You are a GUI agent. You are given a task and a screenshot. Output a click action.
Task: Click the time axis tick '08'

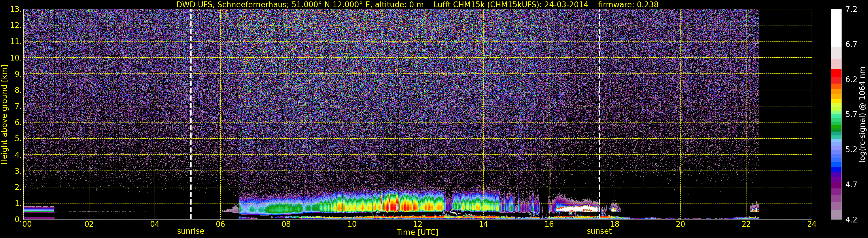point(286,224)
